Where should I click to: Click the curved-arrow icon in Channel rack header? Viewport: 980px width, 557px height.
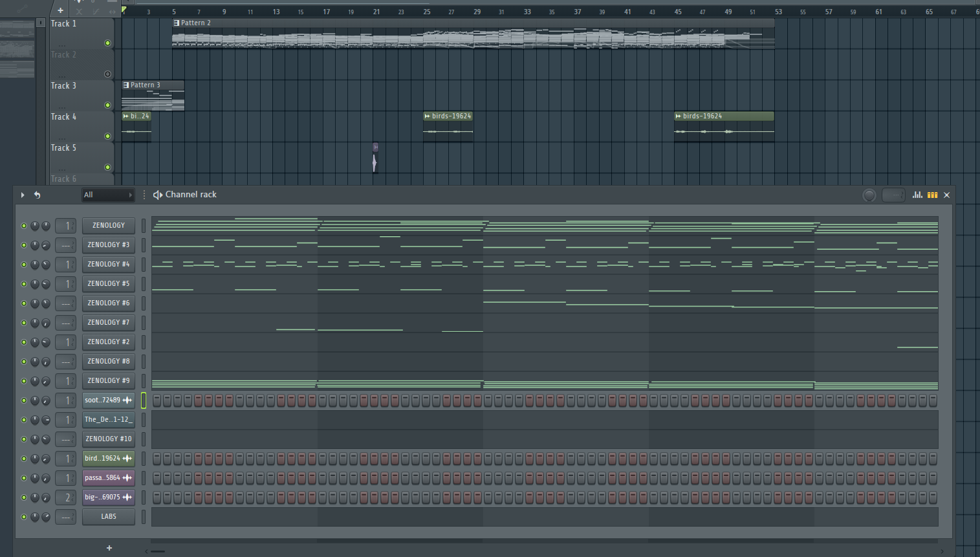pos(38,195)
